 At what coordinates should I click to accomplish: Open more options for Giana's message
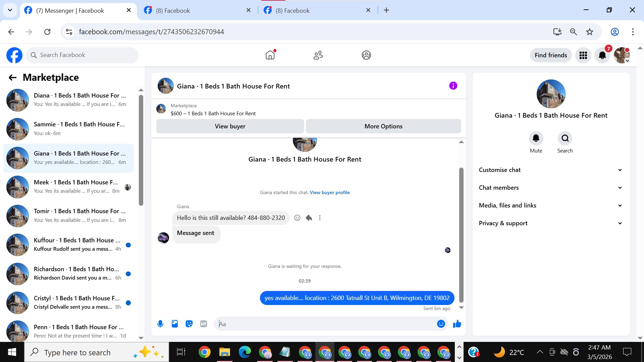pyautogui.click(x=320, y=218)
